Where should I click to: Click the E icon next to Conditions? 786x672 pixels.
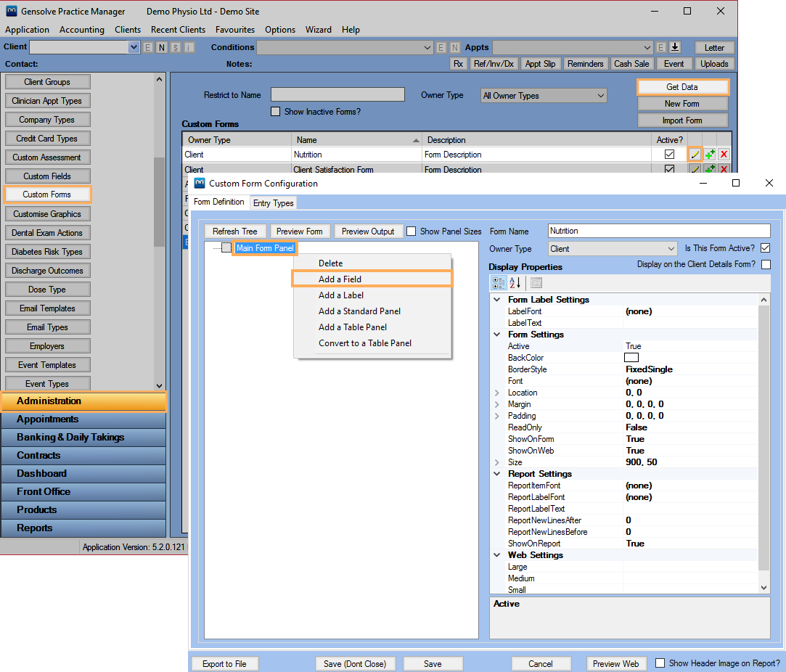pos(441,46)
